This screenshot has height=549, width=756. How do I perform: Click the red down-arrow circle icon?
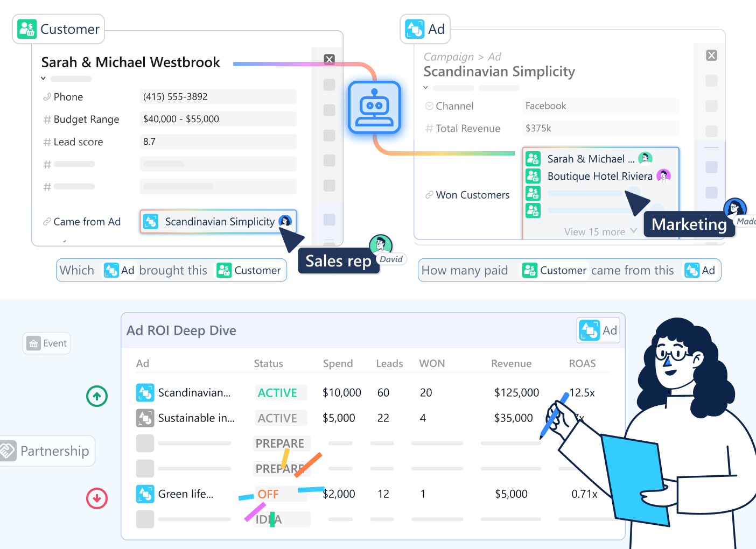pyautogui.click(x=97, y=498)
